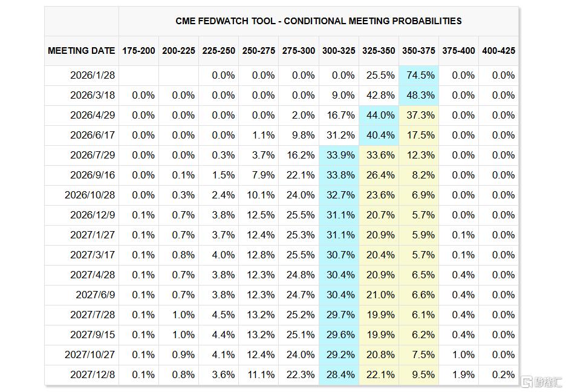The height and width of the screenshot is (392, 566).
Task: Click the 2026/10/28 meeting date cell
Action: pos(90,195)
